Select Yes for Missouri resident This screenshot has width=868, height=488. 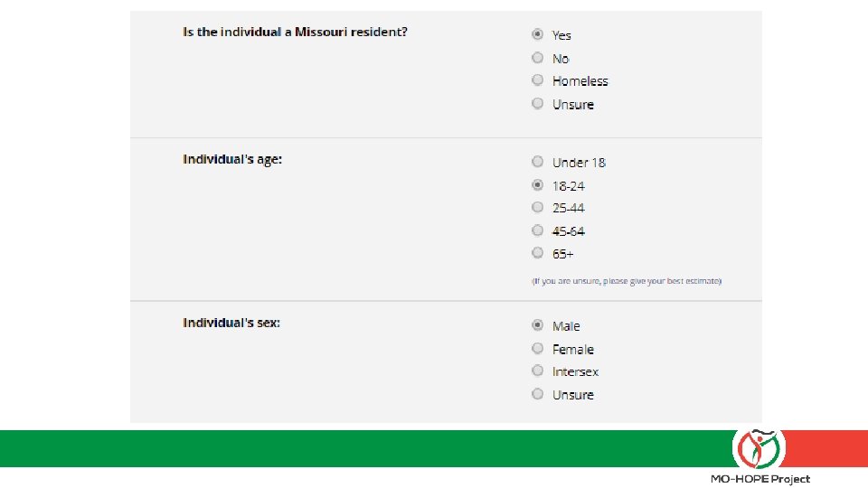click(x=537, y=34)
